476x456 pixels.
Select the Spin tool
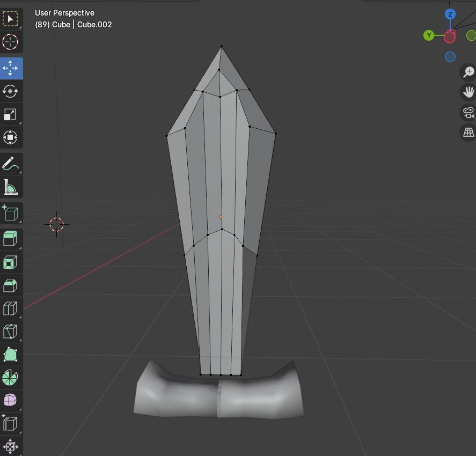pyautogui.click(x=11, y=378)
